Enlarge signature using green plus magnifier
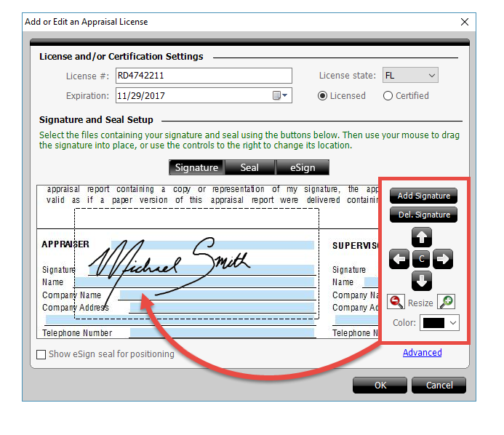The height and width of the screenshot is (435, 504). (446, 302)
